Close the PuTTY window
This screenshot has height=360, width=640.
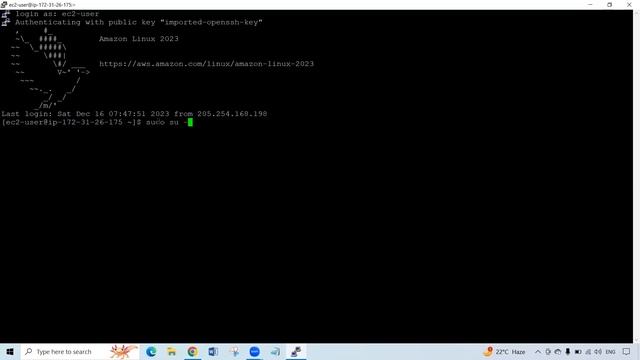coord(629,4)
